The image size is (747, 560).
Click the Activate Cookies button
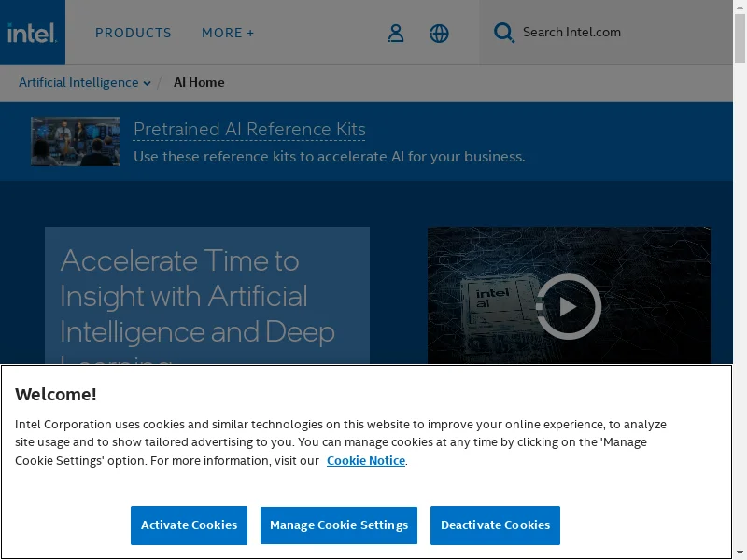(x=190, y=525)
